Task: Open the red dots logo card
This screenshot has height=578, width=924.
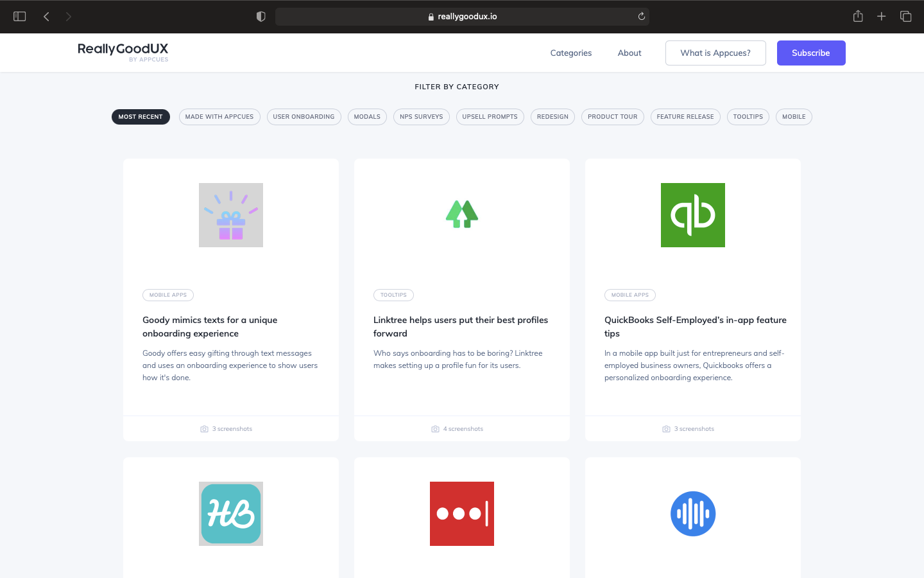Action: (x=462, y=514)
